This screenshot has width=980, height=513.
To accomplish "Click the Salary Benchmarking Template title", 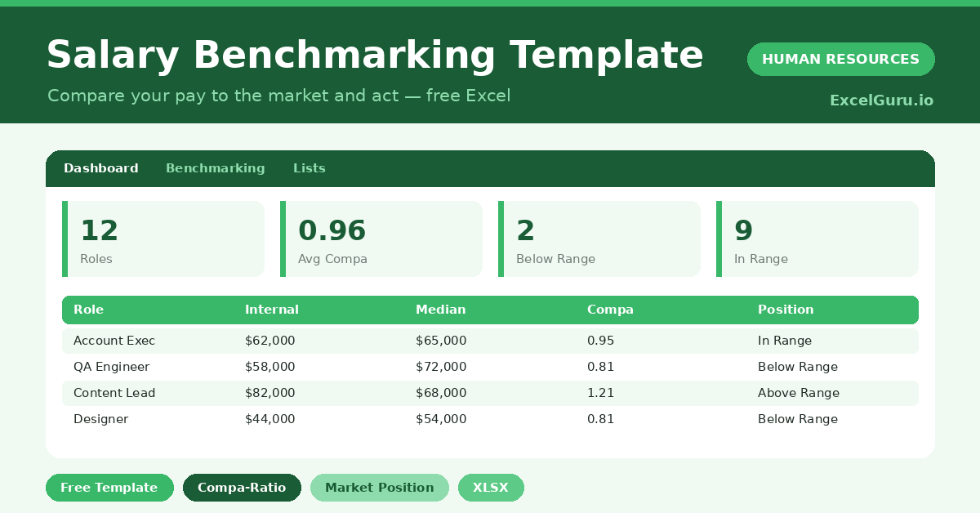I will pos(375,56).
